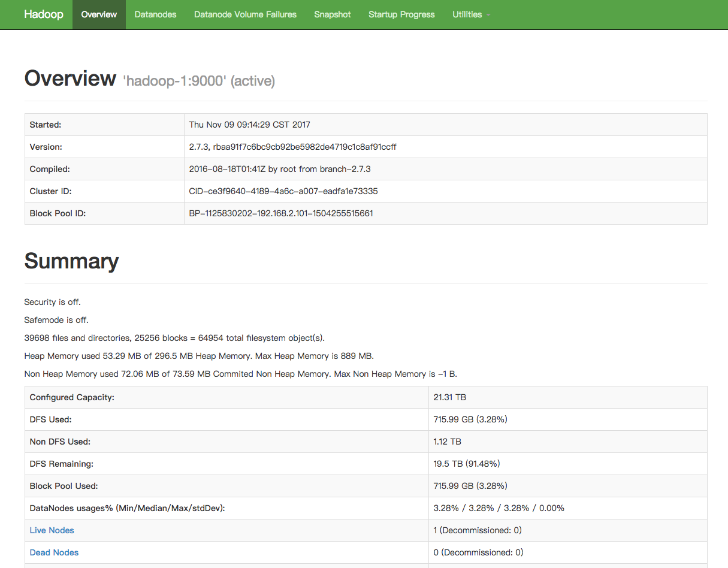Click the Summary section heading

tap(71, 261)
